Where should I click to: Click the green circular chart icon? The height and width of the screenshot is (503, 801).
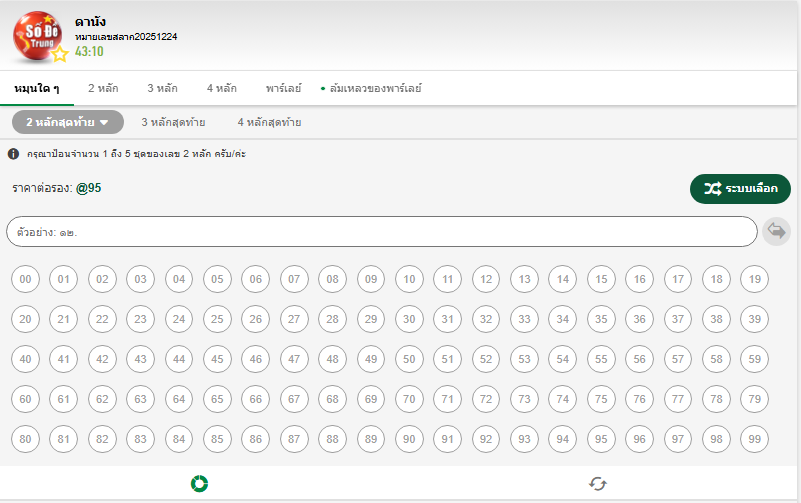[x=199, y=484]
